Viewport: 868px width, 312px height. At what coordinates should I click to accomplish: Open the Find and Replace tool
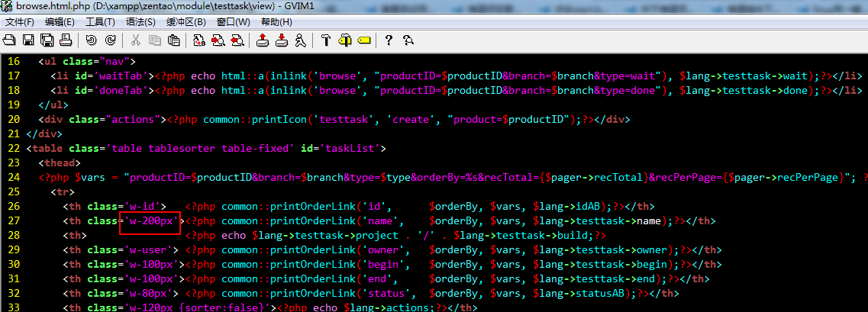[199, 40]
